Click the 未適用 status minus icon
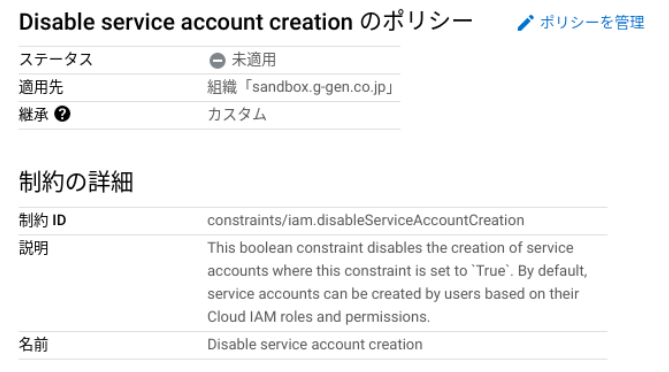The image size is (669, 372). [217, 60]
